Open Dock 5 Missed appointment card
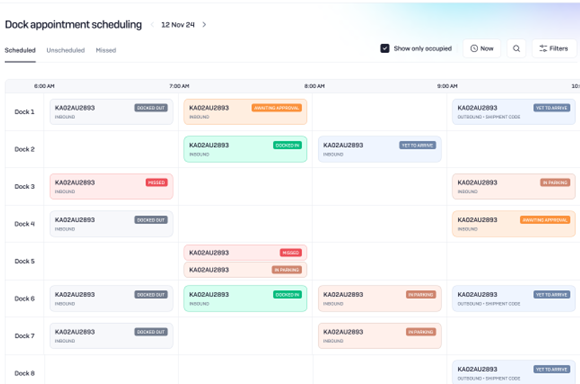The image size is (580, 384). point(245,253)
